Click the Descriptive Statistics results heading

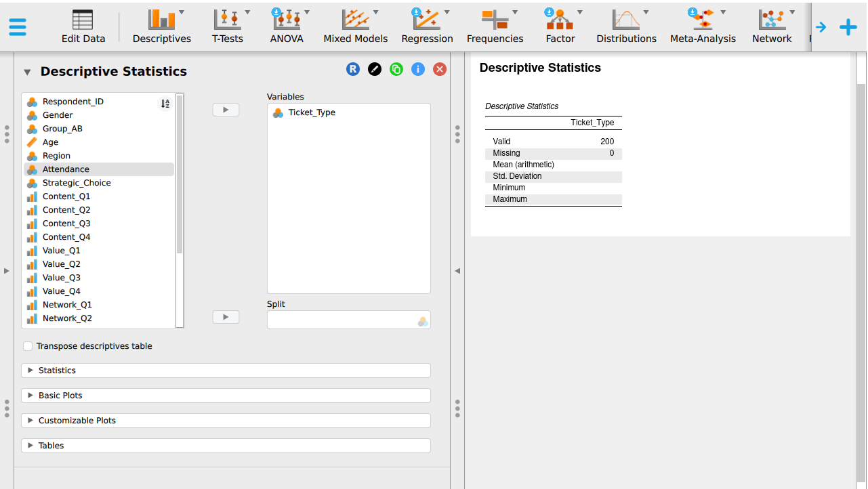(540, 68)
